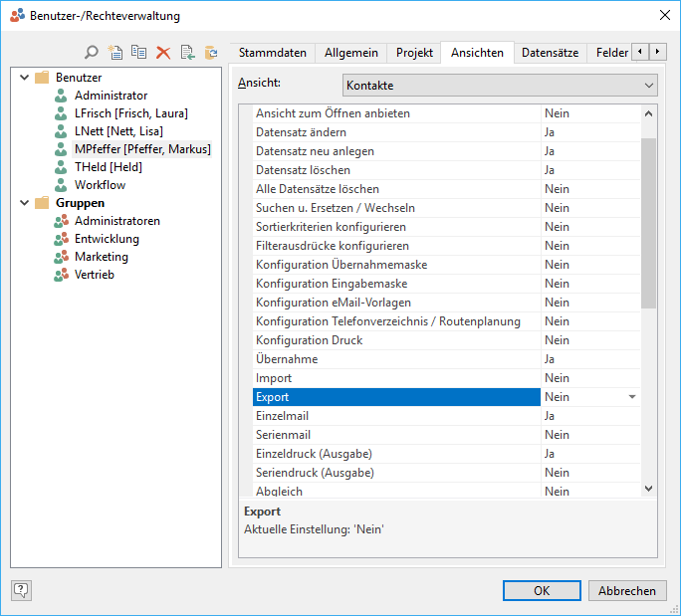The width and height of the screenshot is (681, 616).
Task: Click the import document icon with green arrow
Action: click(x=187, y=53)
